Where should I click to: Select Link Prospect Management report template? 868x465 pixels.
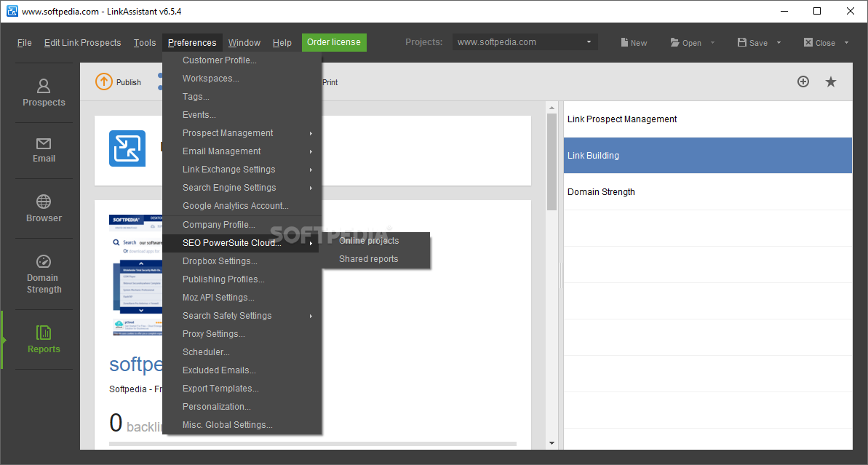pos(707,119)
